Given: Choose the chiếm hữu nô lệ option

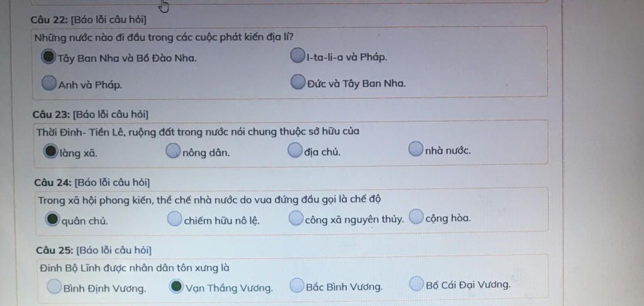Looking at the screenshot, I should tap(175, 218).
